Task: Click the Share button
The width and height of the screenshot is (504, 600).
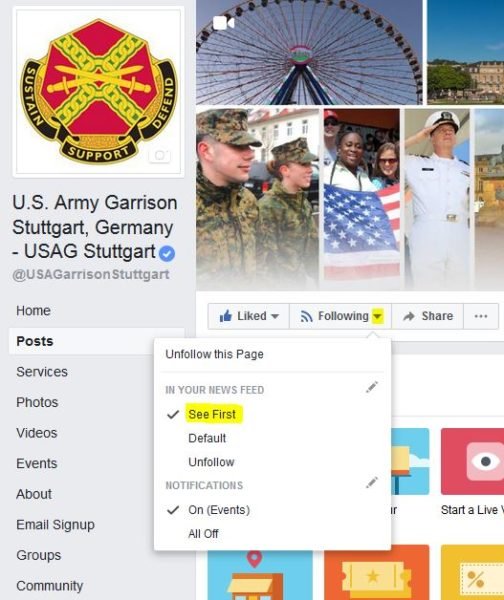Action: coord(427,316)
